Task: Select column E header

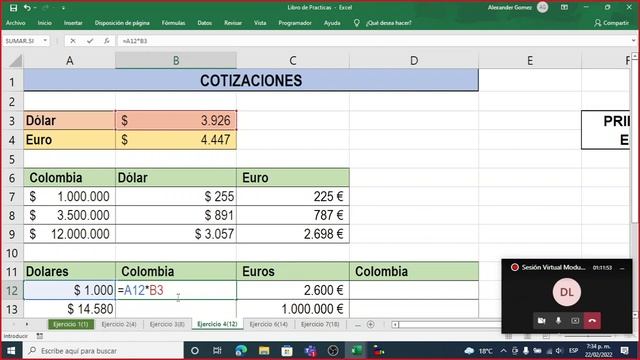Action: coord(530,61)
